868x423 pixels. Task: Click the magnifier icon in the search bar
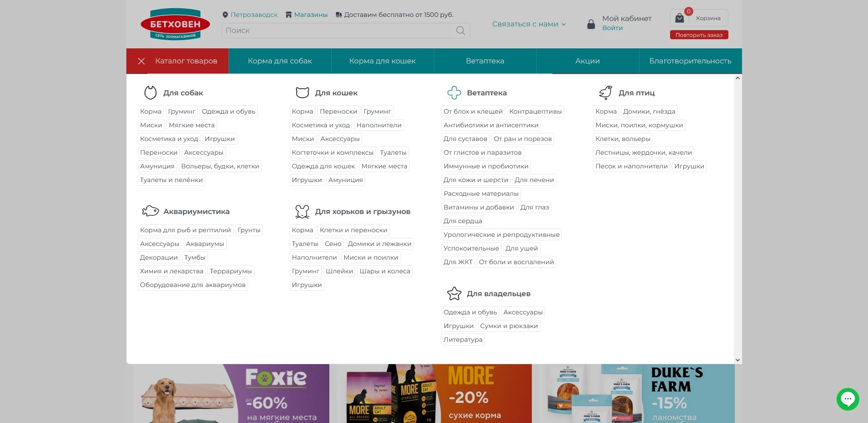pyautogui.click(x=460, y=31)
